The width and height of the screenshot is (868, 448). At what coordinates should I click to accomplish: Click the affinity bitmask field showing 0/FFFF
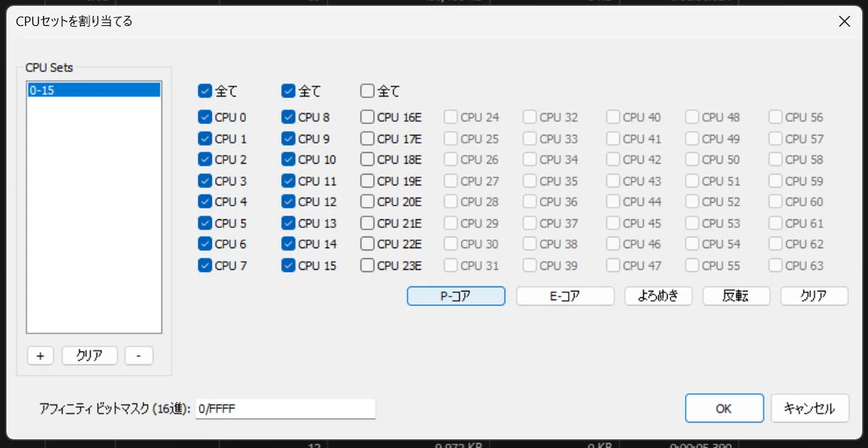click(286, 409)
